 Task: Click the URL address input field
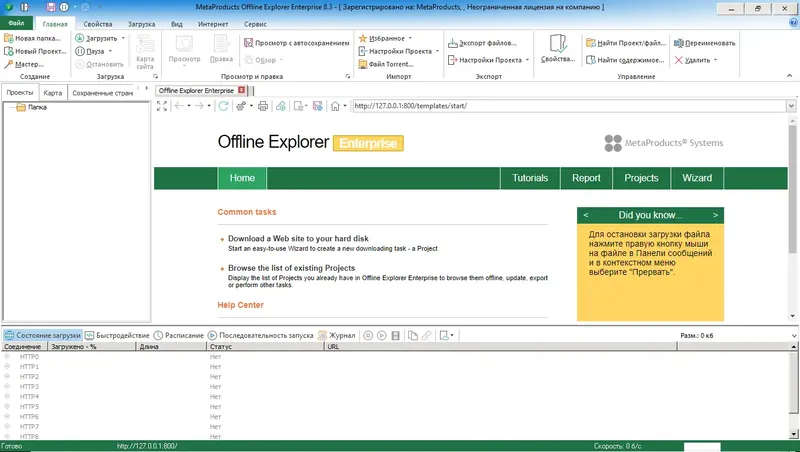[x=569, y=106]
